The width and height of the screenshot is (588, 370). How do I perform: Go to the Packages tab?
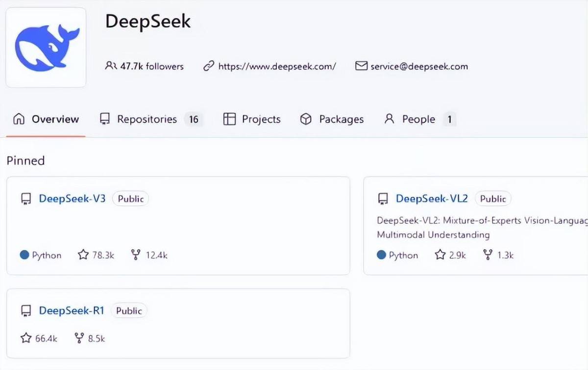[x=332, y=119]
